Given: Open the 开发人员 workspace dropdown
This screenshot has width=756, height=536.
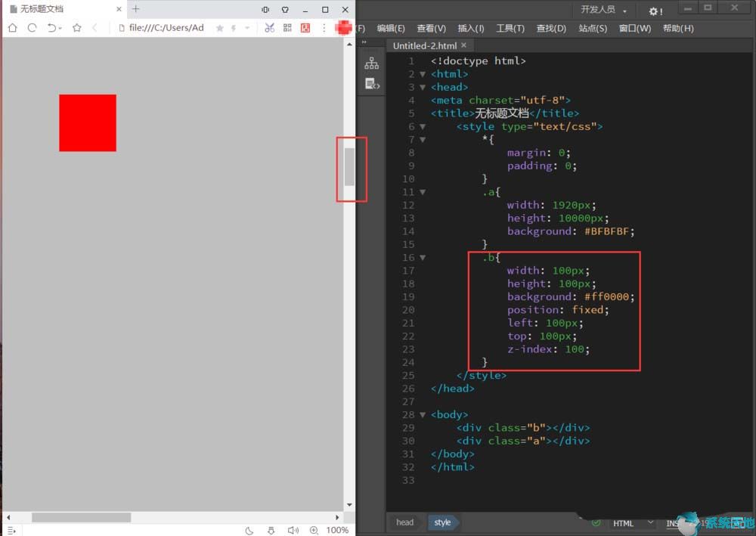Looking at the screenshot, I should click(x=603, y=10).
